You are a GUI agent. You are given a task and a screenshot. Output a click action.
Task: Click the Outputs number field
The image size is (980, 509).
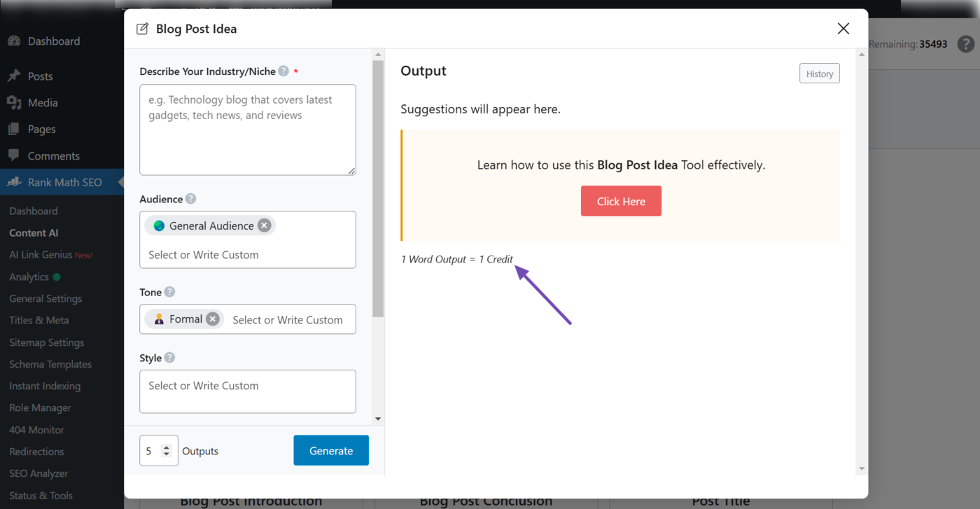pos(159,451)
